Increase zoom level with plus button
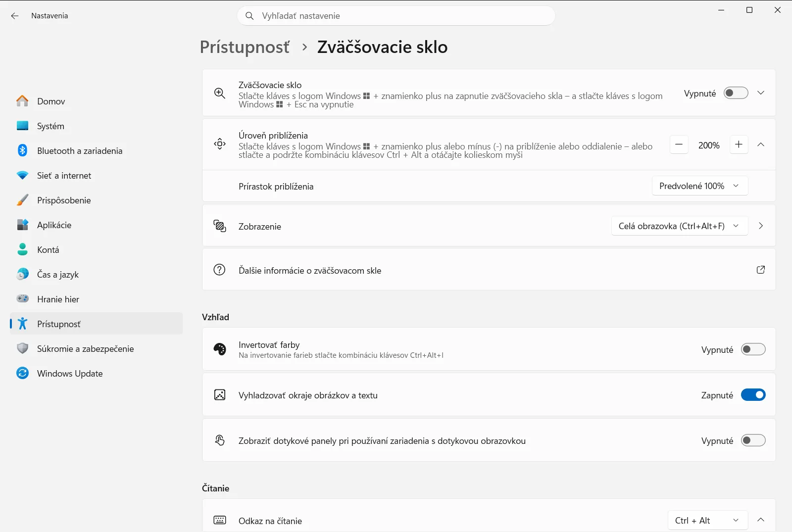 pyautogui.click(x=739, y=145)
